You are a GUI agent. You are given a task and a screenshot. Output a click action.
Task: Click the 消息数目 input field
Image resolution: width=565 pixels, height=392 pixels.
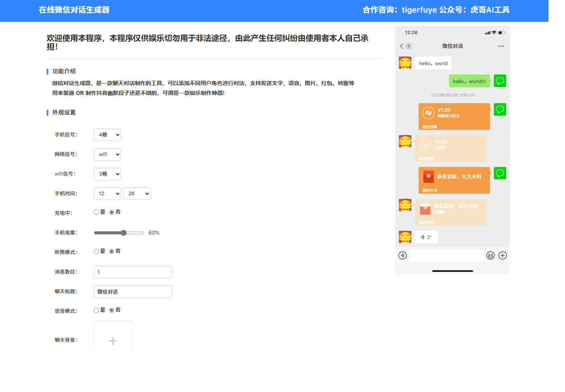coord(133,272)
